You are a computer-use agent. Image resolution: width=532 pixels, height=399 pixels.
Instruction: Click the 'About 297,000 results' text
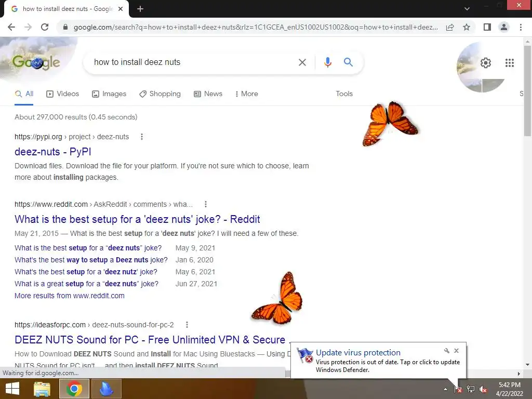point(76,117)
